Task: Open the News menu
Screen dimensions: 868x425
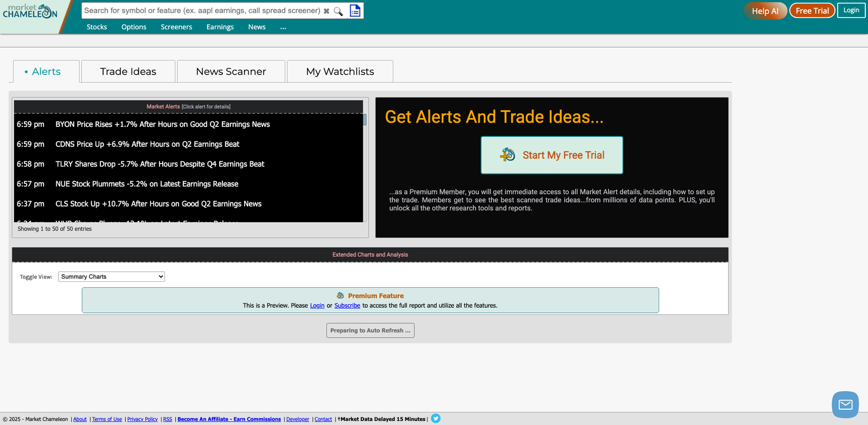Action: click(x=257, y=27)
